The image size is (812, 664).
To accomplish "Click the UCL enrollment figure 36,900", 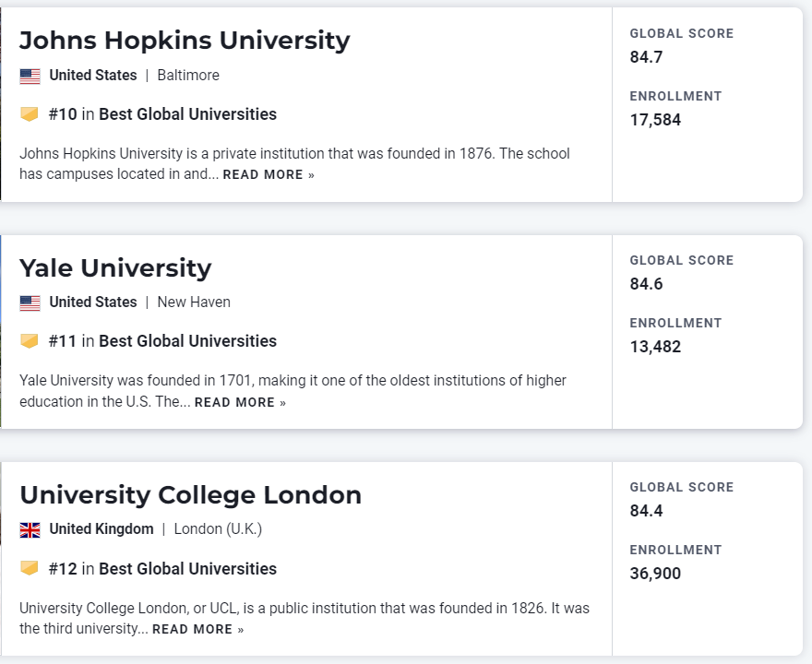I will (x=655, y=574).
